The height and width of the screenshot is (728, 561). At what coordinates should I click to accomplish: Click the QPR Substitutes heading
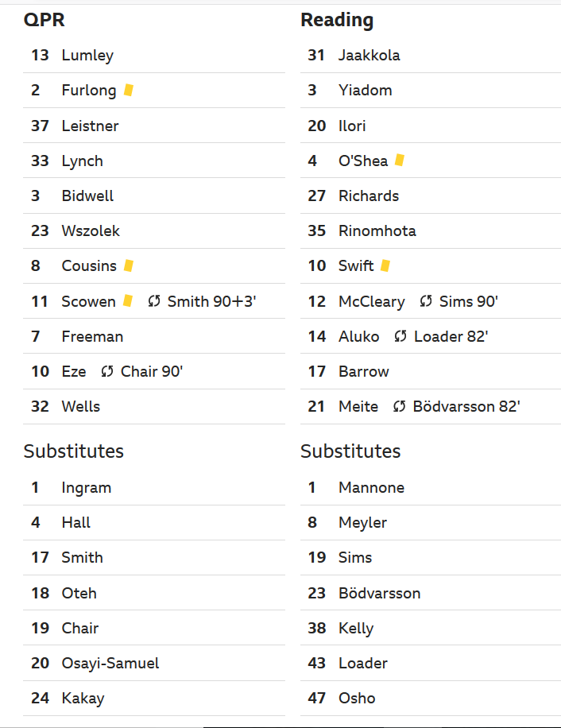click(74, 451)
